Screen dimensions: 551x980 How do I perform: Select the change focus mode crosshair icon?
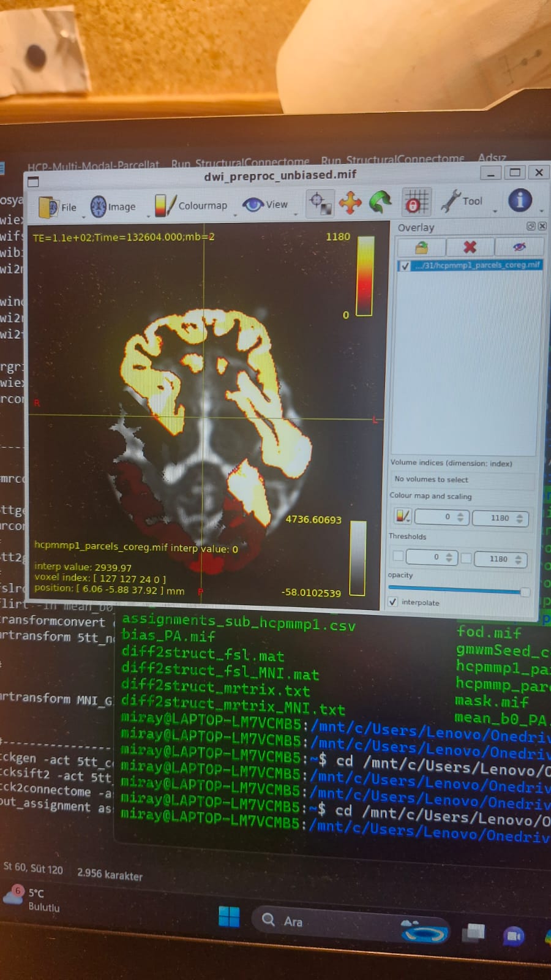click(x=320, y=203)
